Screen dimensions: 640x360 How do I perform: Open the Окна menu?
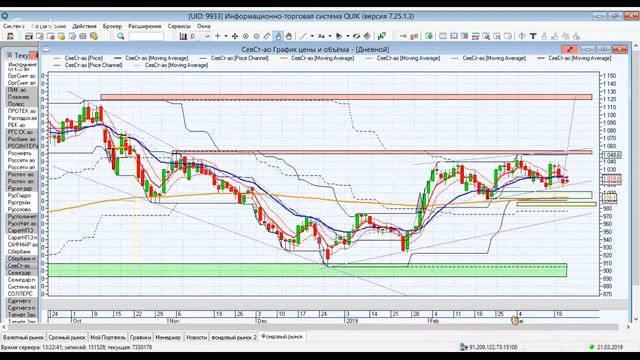coord(204,26)
